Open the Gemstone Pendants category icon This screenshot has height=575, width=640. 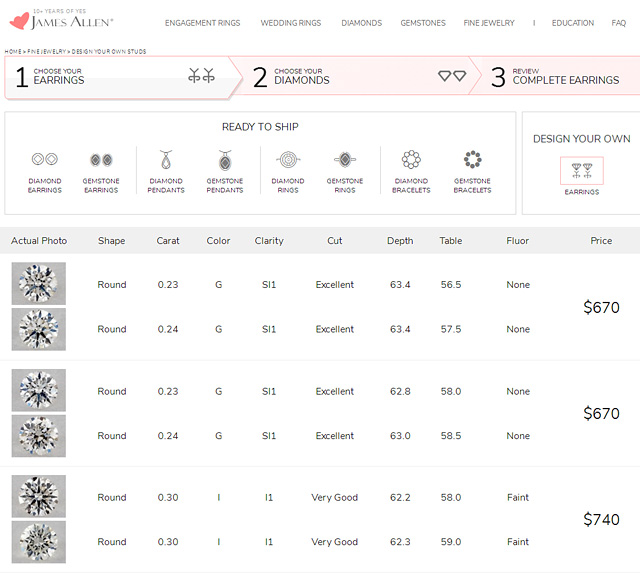225,160
